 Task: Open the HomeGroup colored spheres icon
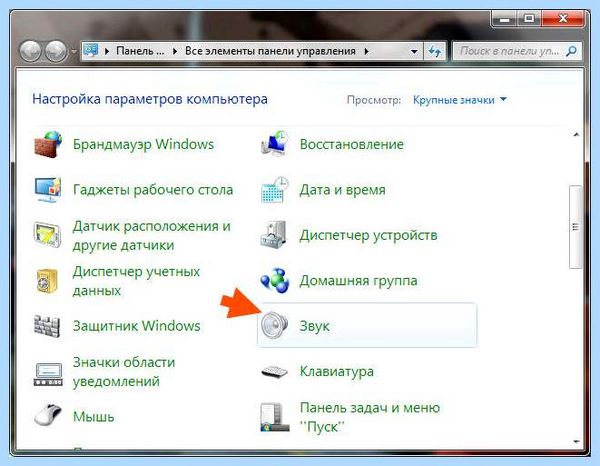tap(274, 281)
